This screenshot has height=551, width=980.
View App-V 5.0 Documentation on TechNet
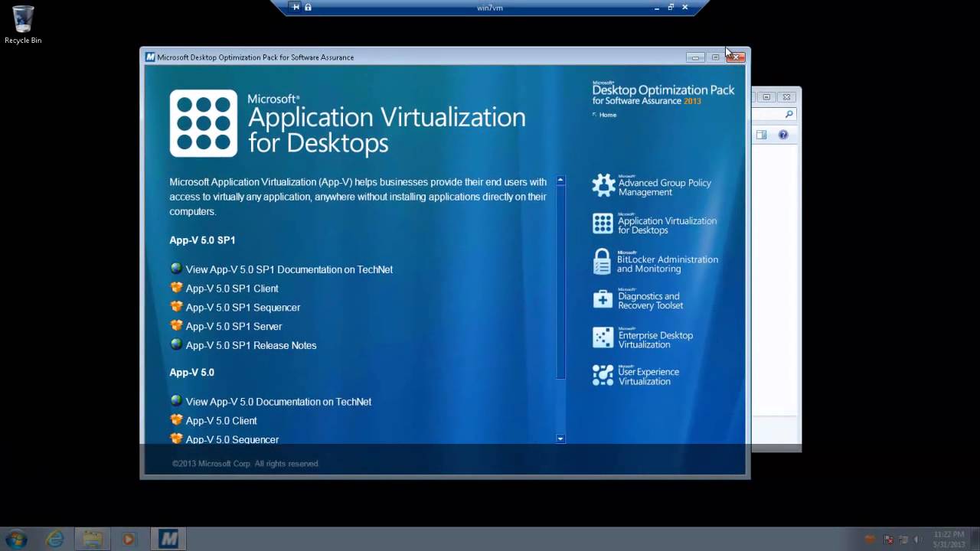coord(279,402)
